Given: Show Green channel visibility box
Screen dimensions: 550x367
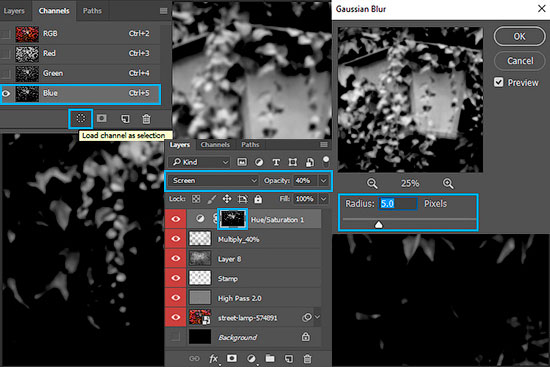Looking at the screenshot, I should coord(5,73).
